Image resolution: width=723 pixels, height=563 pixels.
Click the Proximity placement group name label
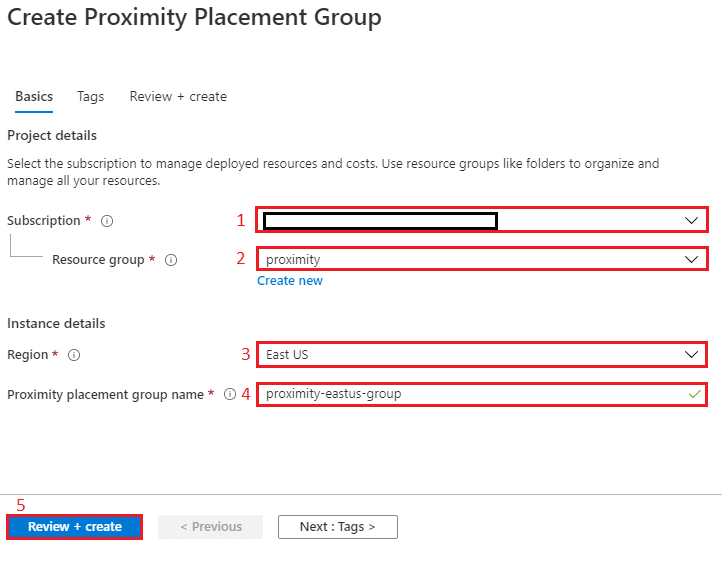(106, 395)
